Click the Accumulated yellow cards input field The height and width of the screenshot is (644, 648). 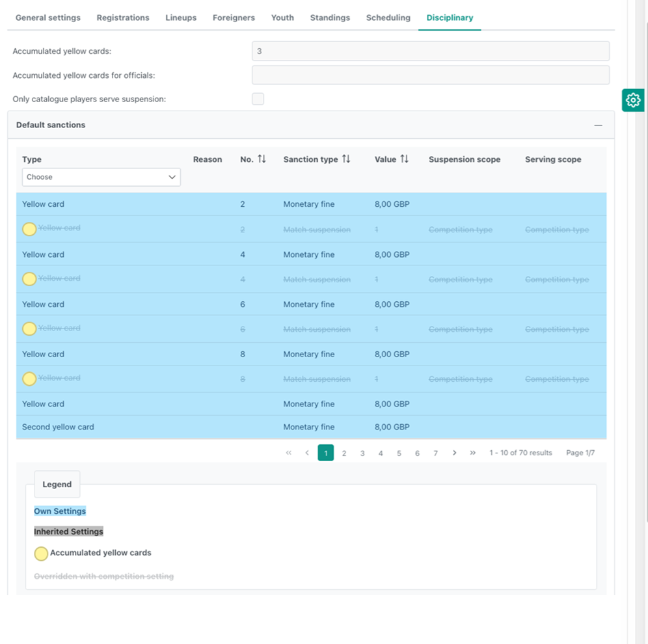click(x=430, y=51)
